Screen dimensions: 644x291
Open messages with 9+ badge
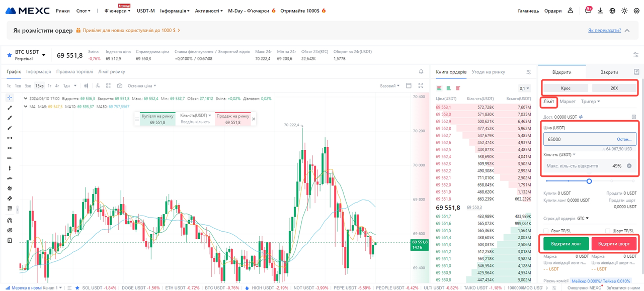pyautogui.click(x=588, y=10)
